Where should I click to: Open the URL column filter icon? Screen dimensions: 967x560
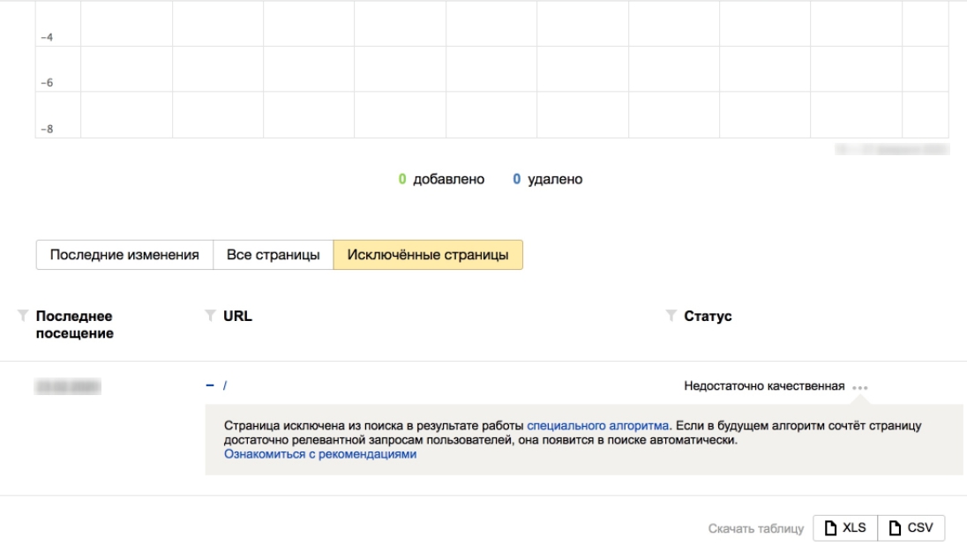pyautogui.click(x=210, y=315)
